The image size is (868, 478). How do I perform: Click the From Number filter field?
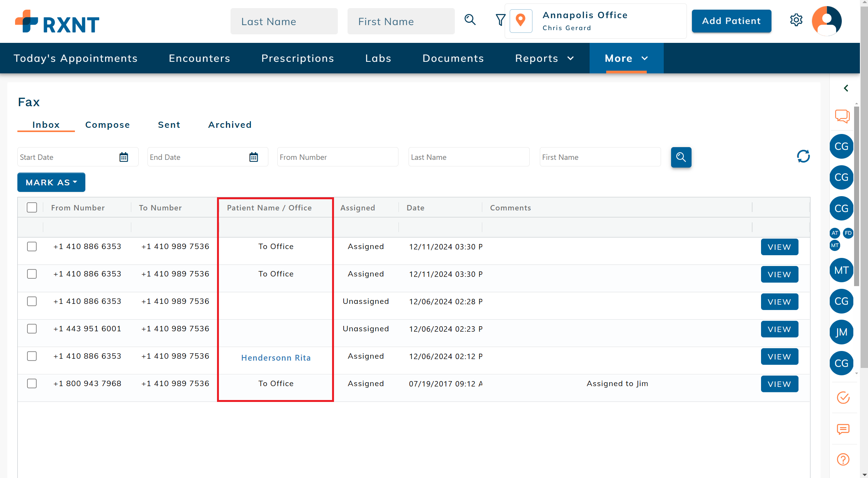click(337, 157)
